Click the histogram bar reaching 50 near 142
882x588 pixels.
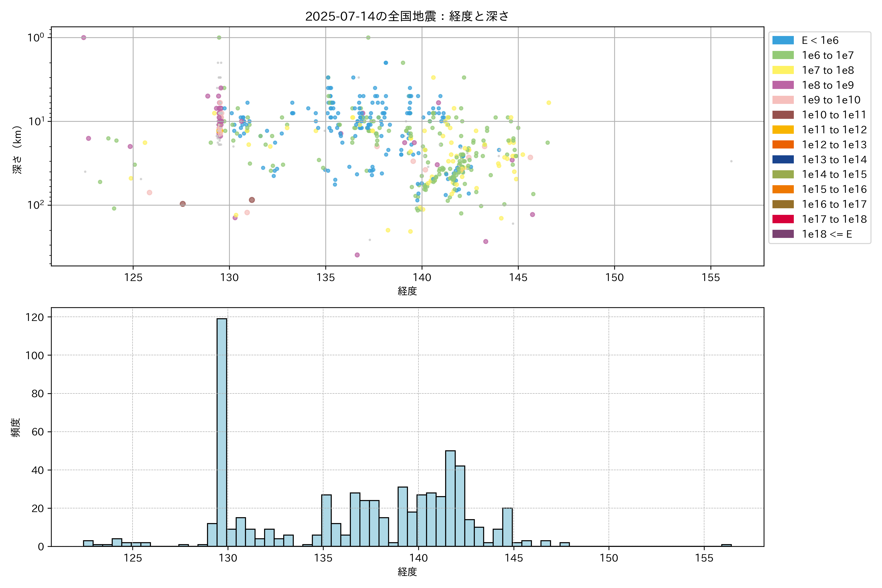[x=450, y=499]
